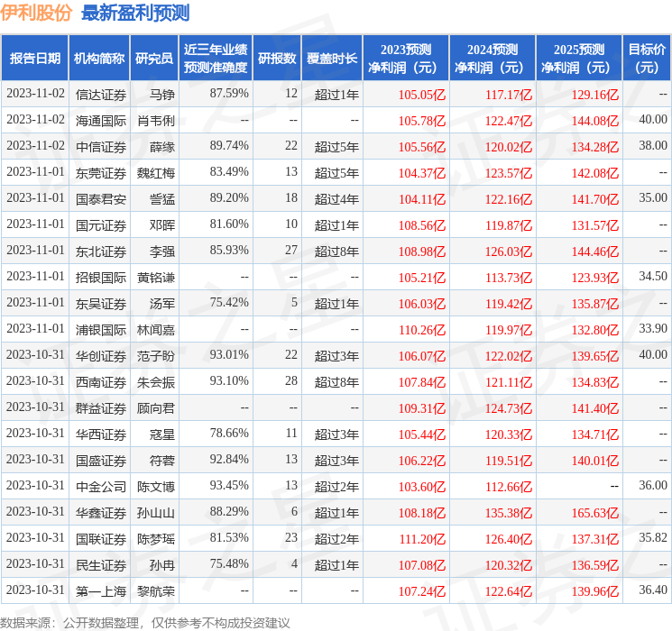
Task: Click the 华鑫证券 institution cell
Action: pos(101,512)
